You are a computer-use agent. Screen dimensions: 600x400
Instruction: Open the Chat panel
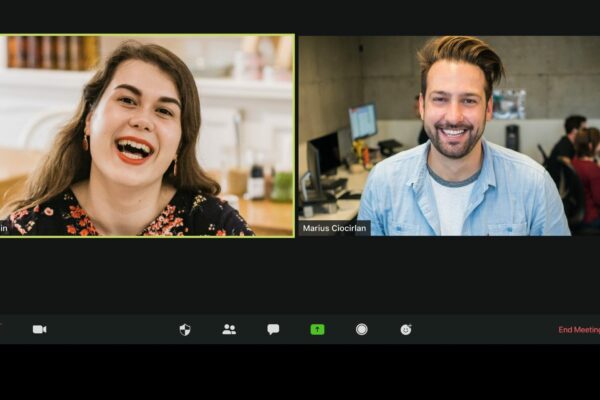point(273,329)
